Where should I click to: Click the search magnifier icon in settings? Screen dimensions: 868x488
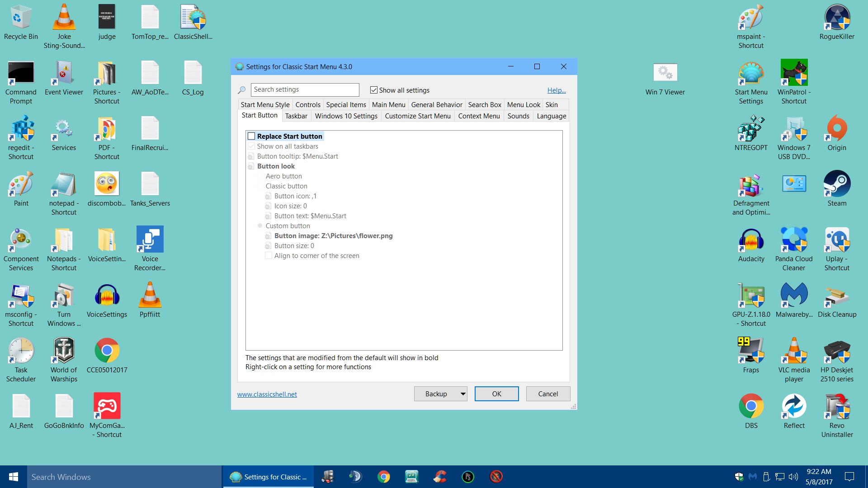pos(242,90)
